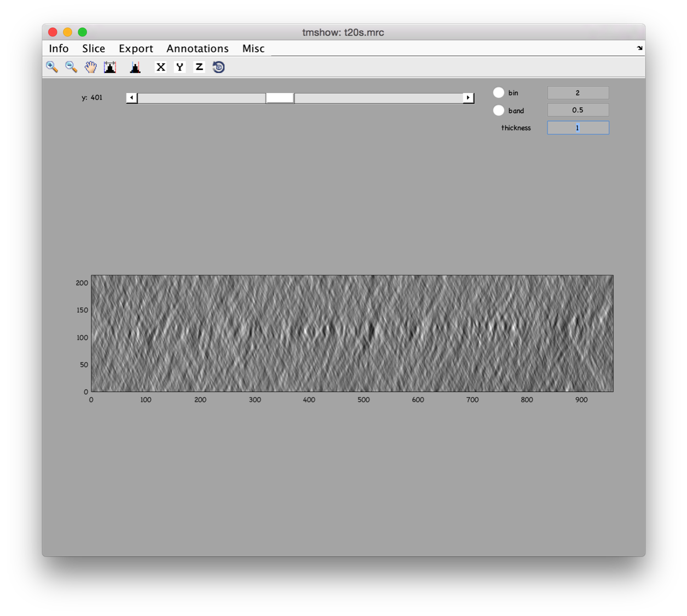
Task: Select the zoom out magnifier tool
Action: [71, 67]
